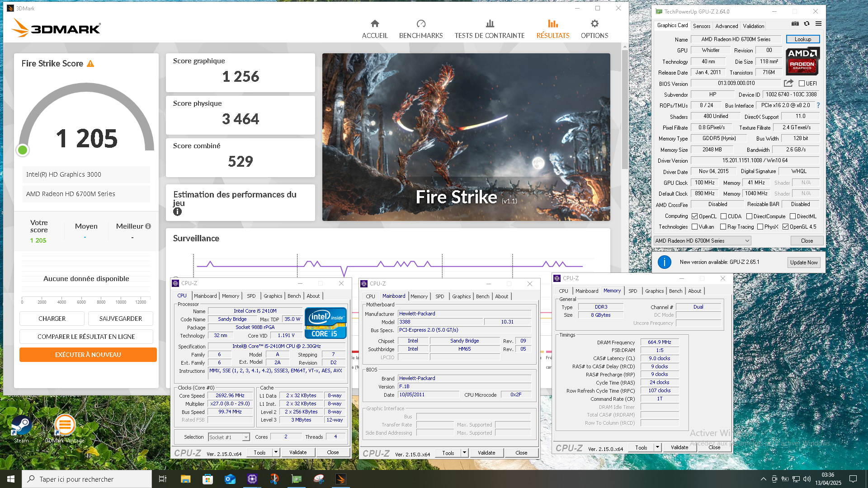Switch to 3DMark taskbar icon
The image size is (868, 488).
point(341,479)
